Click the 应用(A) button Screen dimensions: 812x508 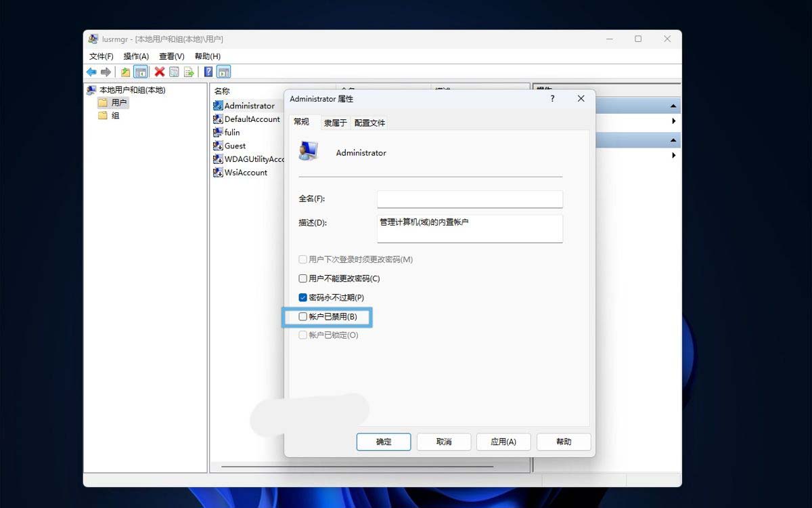point(503,442)
